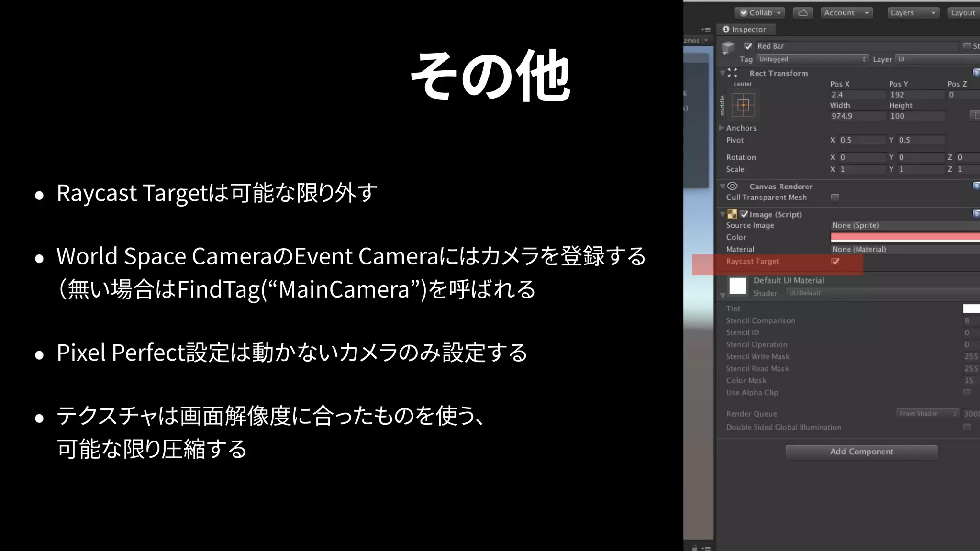Click the Image script component icon

coord(732,214)
